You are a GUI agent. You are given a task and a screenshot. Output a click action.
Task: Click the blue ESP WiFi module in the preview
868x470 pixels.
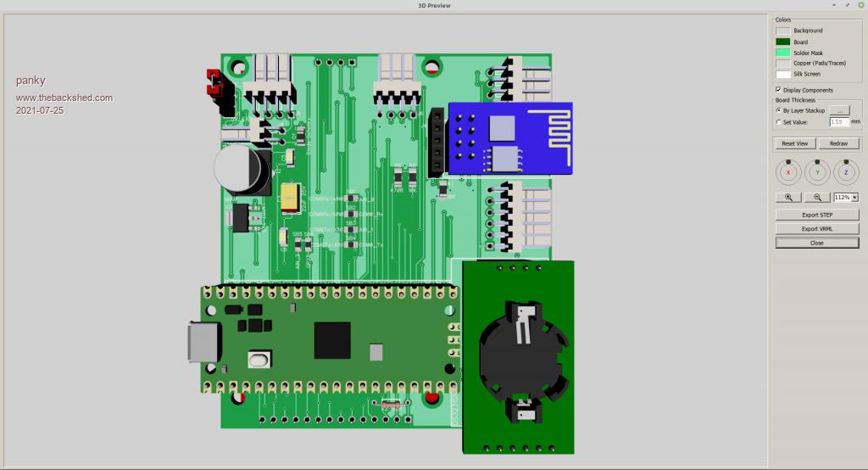509,136
